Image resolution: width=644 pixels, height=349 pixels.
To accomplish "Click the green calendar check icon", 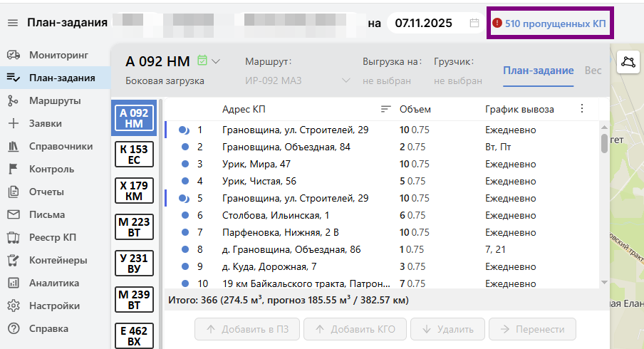I will (202, 61).
